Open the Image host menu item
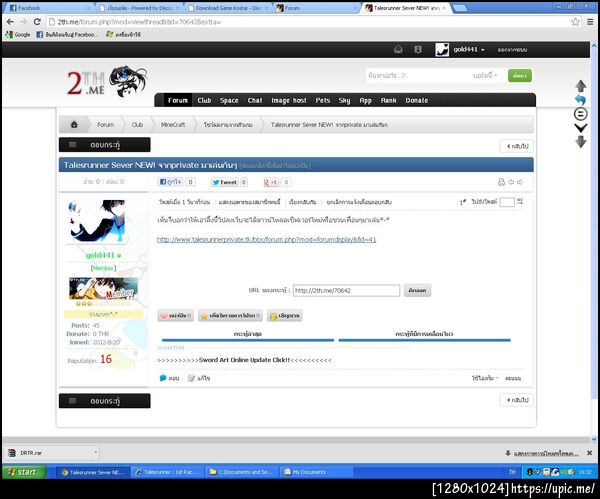Screen dimensions: 600x499 tap(289, 100)
